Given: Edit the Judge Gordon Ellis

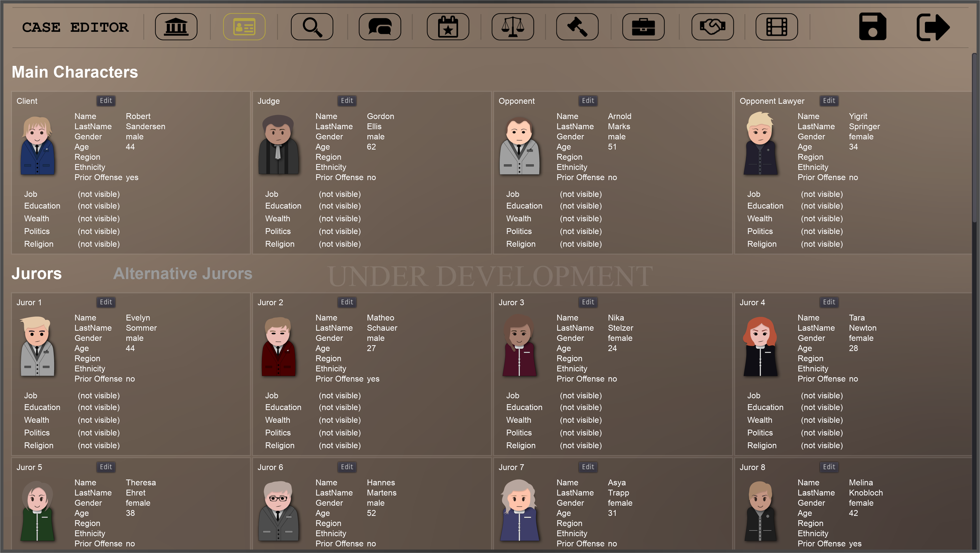Looking at the screenshot, I should click(x=347, y=100).
